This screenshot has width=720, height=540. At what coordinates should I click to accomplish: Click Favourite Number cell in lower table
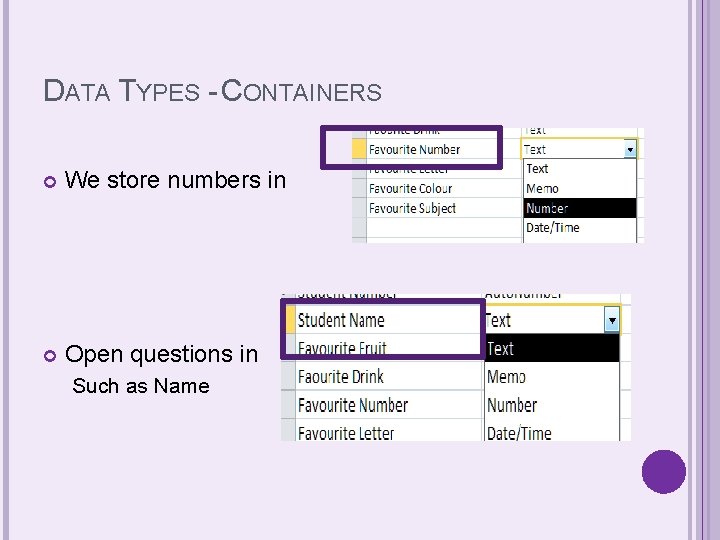388,405
